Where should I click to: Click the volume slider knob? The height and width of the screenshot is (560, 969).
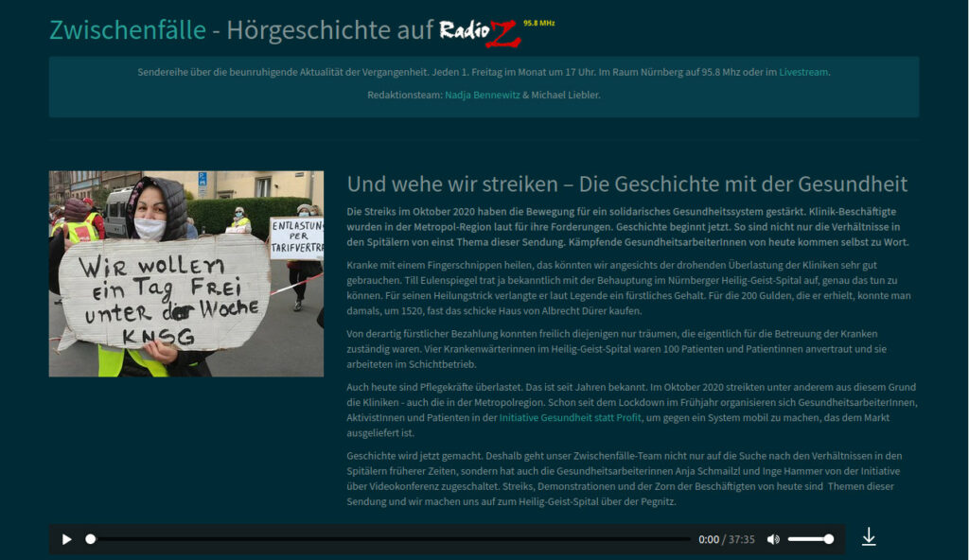[829, 539]
